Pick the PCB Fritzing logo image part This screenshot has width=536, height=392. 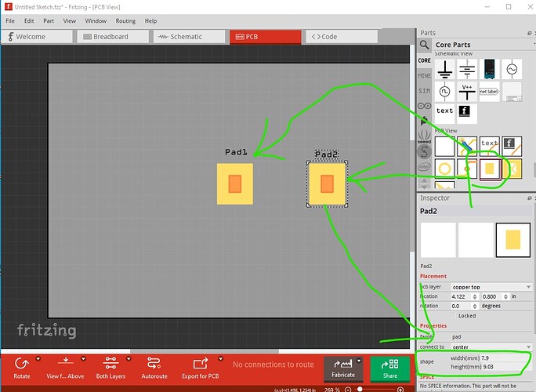[x=512, y=146]
